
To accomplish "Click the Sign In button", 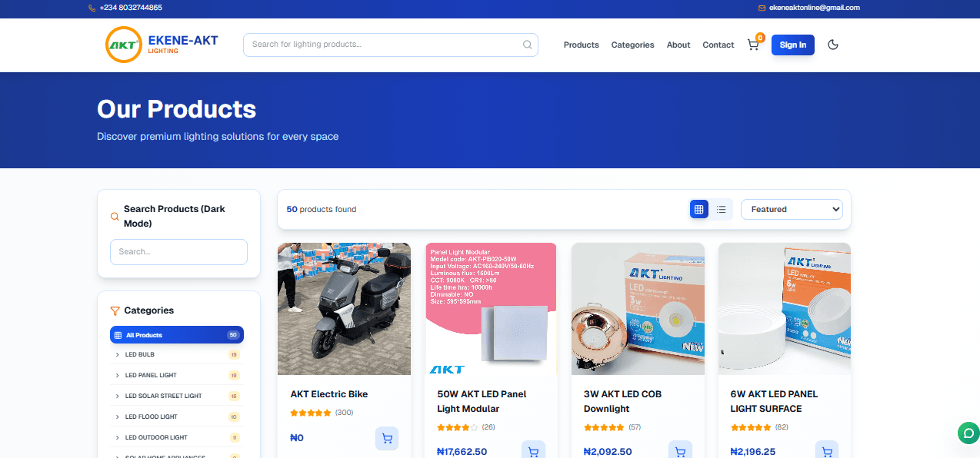I will (x=793, y=45).
